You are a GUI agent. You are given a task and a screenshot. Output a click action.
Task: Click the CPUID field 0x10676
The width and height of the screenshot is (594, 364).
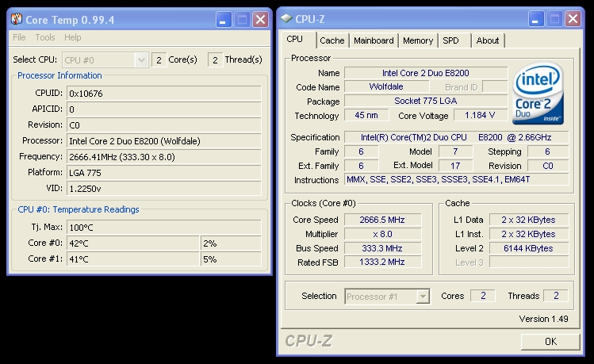tap(164, 93)
